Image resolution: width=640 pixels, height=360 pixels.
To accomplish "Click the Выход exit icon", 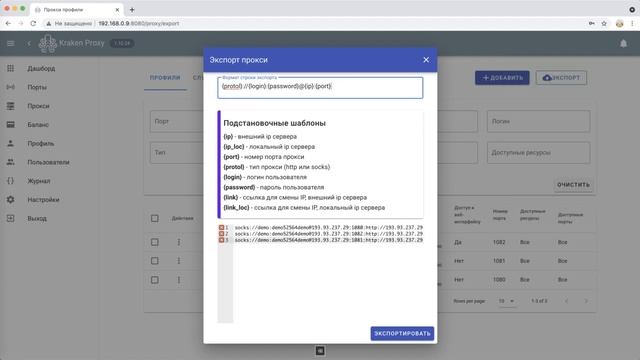I will point(11,218).
